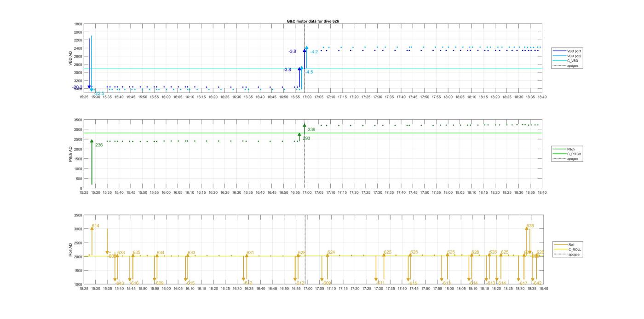Click the tall green pitch arrow labeled 236
Viewport: 644px width, 319px height.
[92, 162]
